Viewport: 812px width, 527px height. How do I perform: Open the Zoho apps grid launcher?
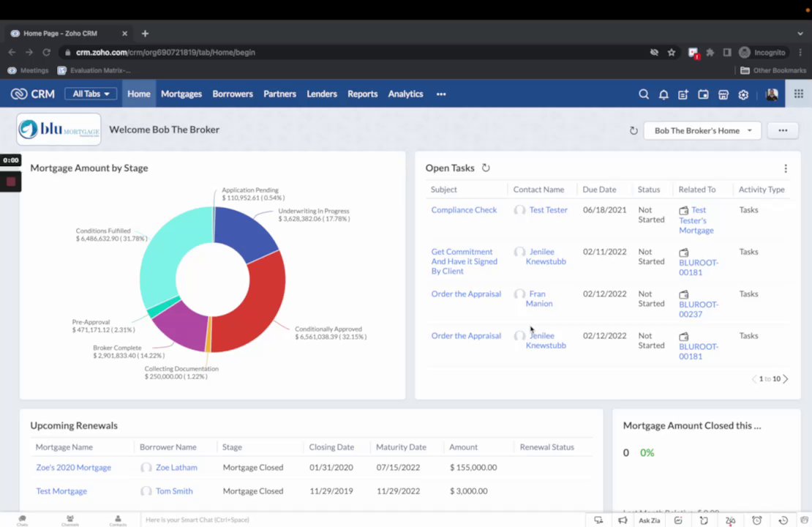(x=799, y=94)
